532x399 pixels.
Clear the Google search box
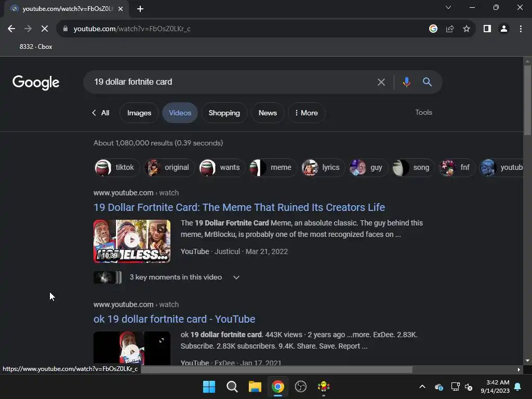(x=381, y=82)
